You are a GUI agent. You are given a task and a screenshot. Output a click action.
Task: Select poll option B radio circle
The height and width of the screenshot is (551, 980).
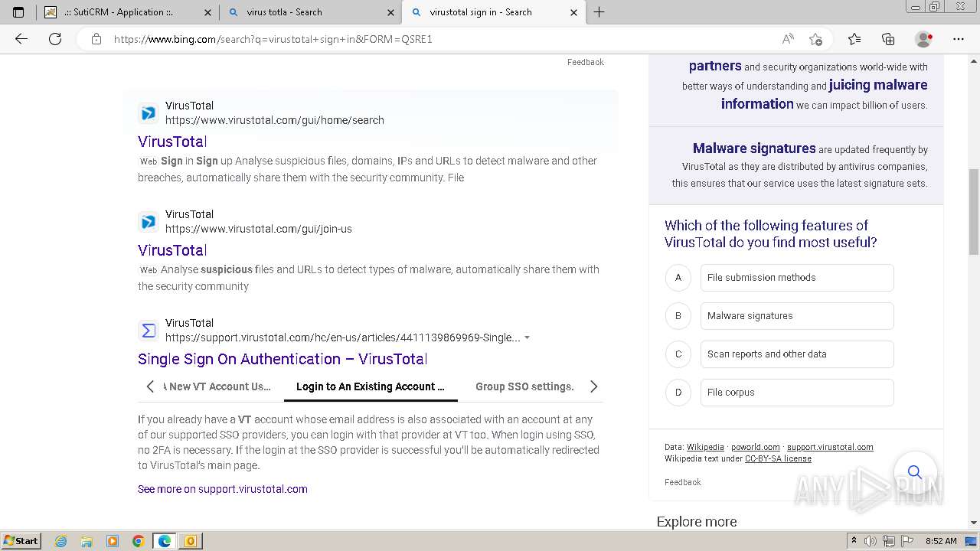pyautogui.click(x=678, y=315)
